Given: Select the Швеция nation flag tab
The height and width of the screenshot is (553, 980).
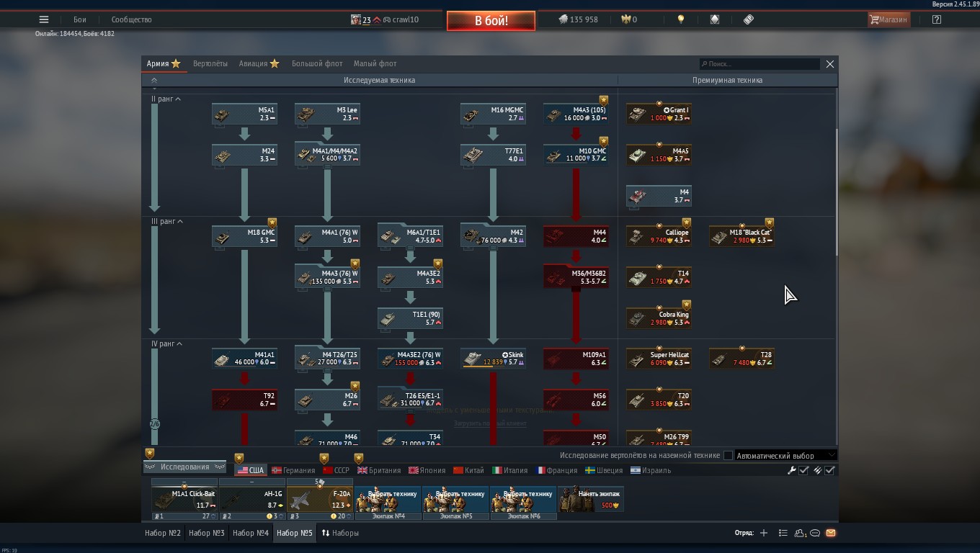Looking at the screenshot, I should pos(604,470).
